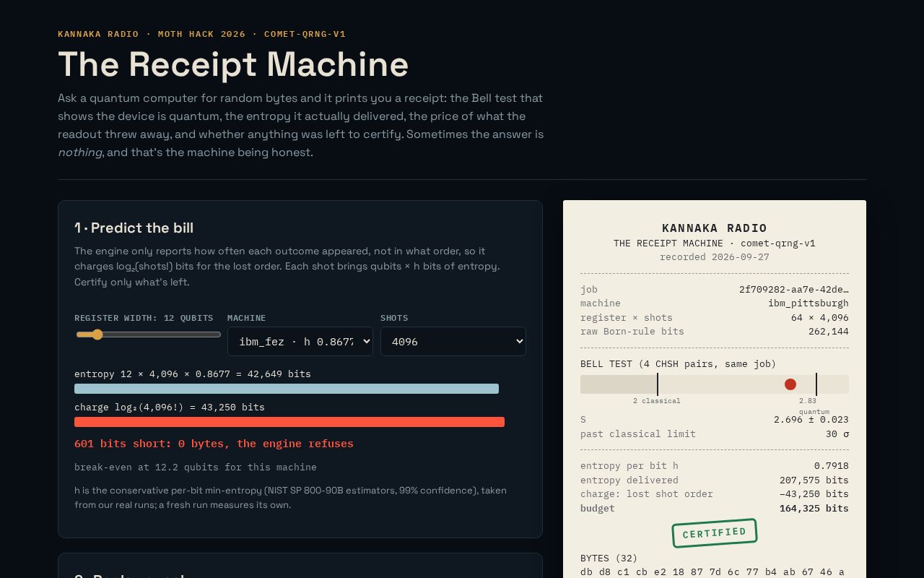The height and width of the screenshot is (578, 924).
Task: Click the "30 σ" past classical limit value
Action: [x=837, y=434]
